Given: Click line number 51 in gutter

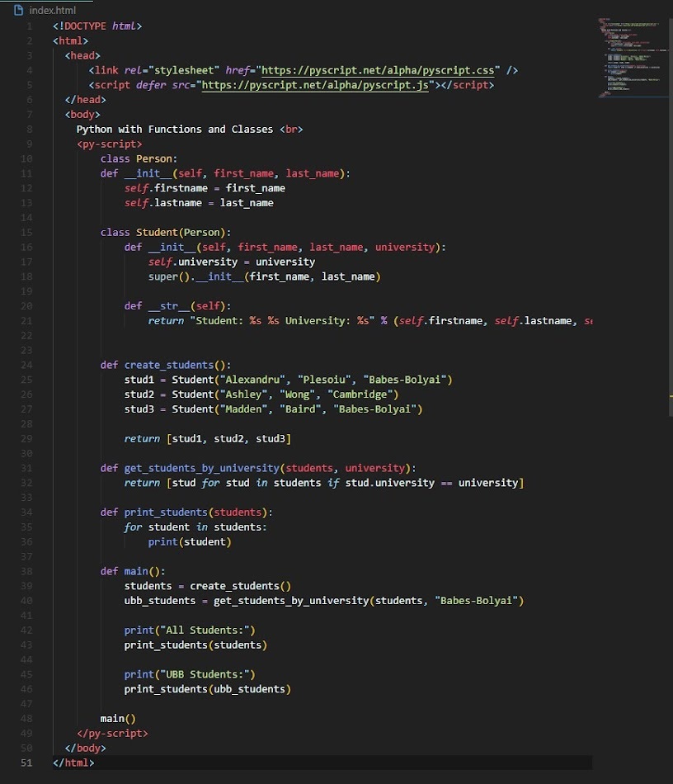Looking at the screenshot, I should [26, 763].
